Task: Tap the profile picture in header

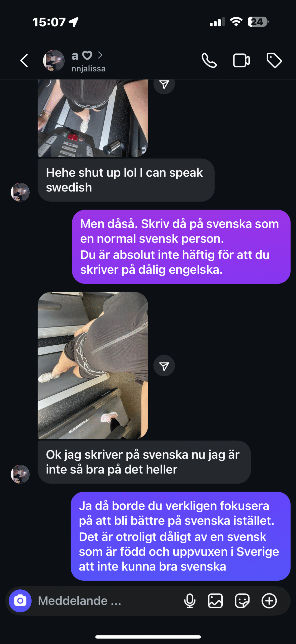Action: point(54,61)
